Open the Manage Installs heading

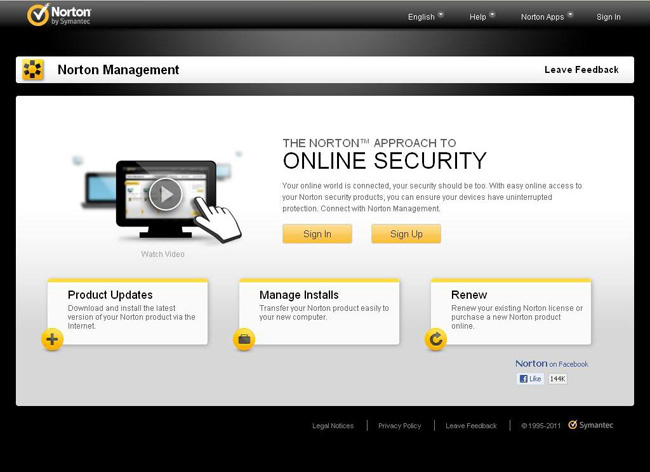tap(299, 295)
